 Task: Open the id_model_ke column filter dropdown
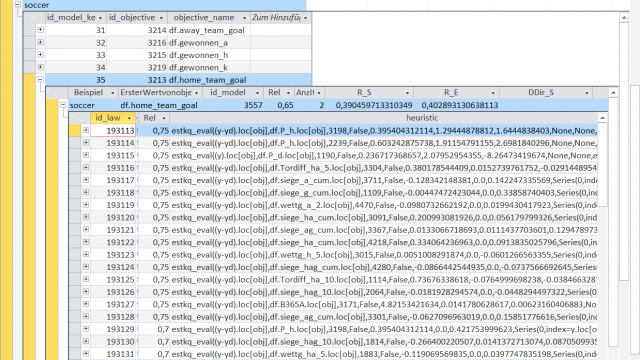(x=100, y=18)
